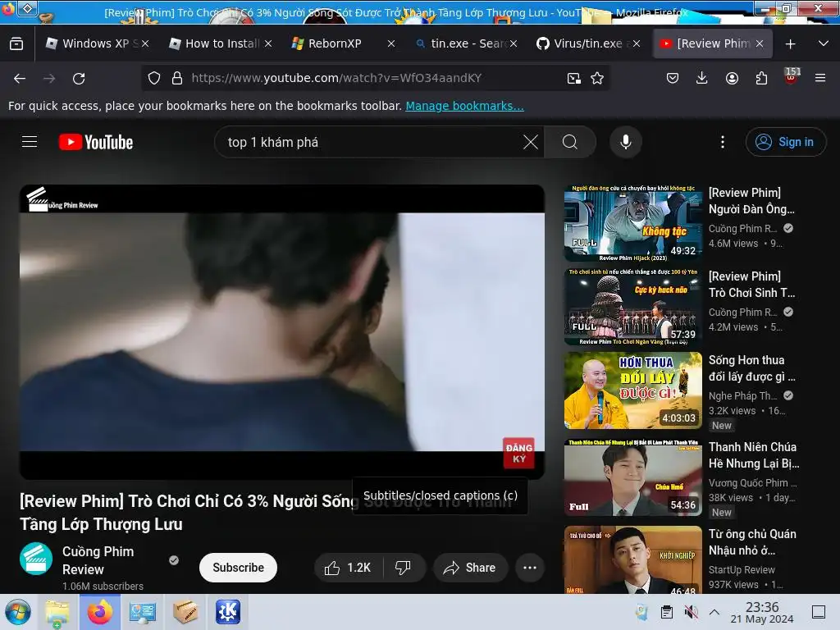Go to the YouTube home logo
The image size is (840, 630).
tap(96, 142)
